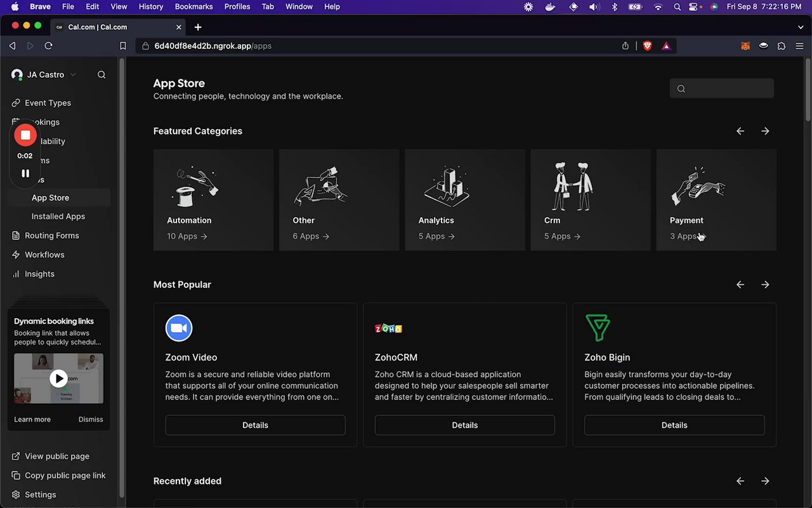Focus the App Store search field
The height and width of the screenshot is (508, 812).
[722, 88]
